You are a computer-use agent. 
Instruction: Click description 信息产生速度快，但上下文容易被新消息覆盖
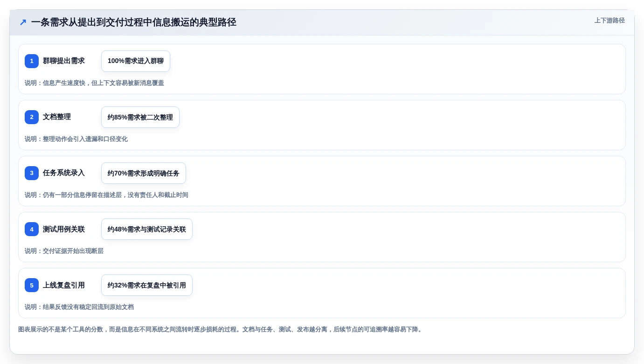pyautogui.click(x=94, y=83)
